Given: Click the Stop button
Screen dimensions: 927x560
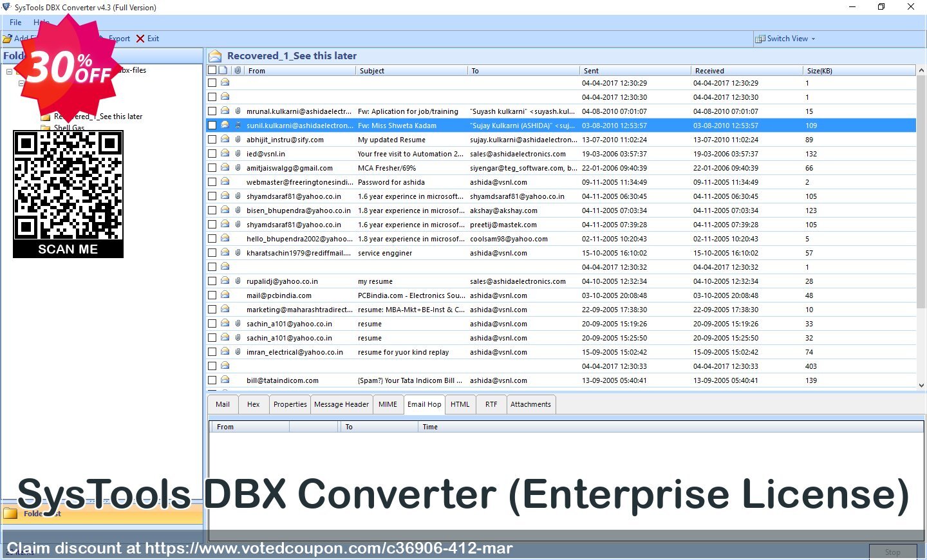Looking at the screenshot, I should [893, 552].
